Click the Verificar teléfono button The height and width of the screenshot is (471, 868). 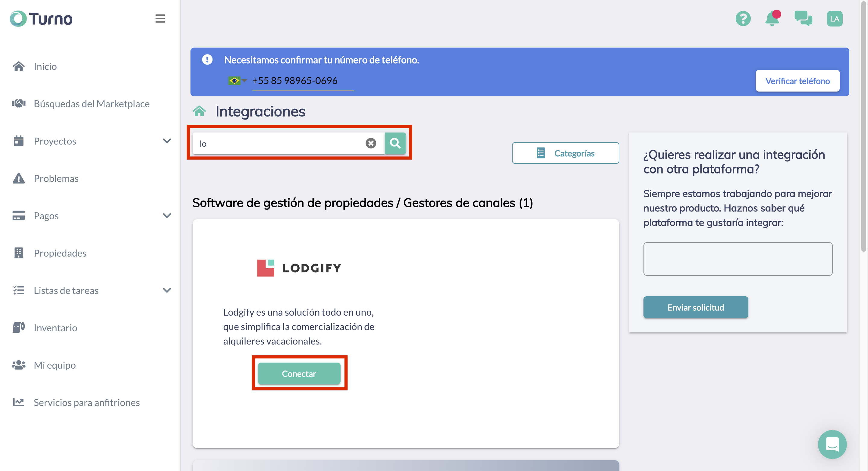(x=797, y=81)
